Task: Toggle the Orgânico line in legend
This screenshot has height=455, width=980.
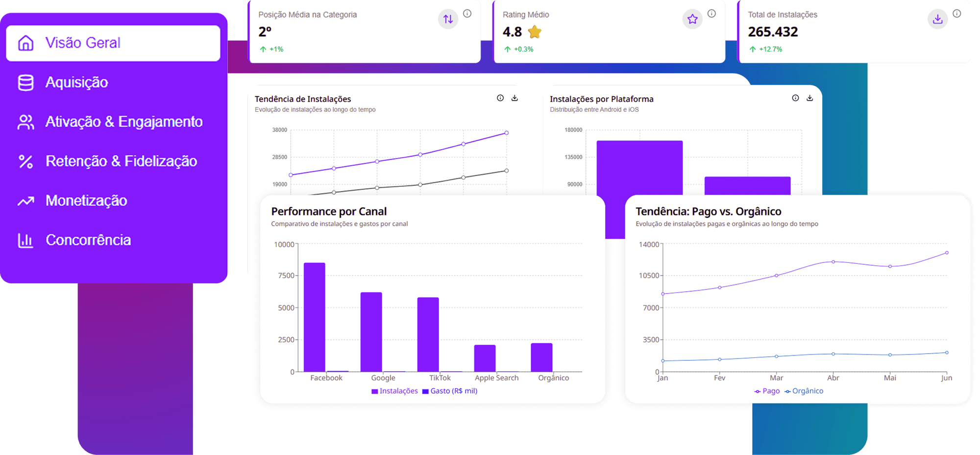Action: pyautogui.click(x=804, y=391)
